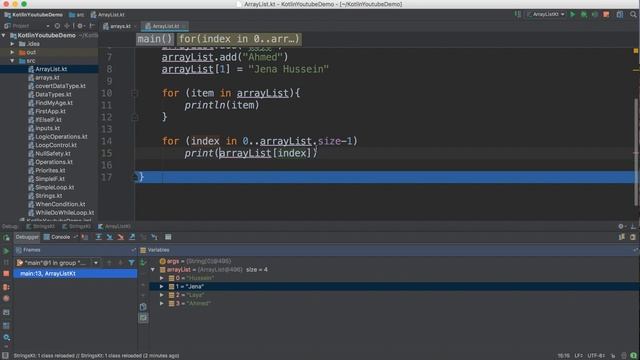Image resolution: width=640 pixels, height=360 pixels.
Task: Click View Breakpoints icon in the debug sidebar
Action: tap(6, 287)
